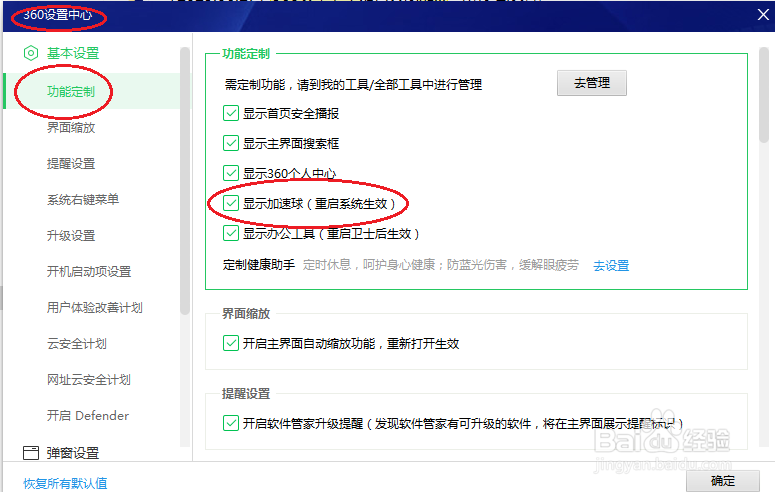The image size is (775, 492).
Task: Toggle 开启软件管家升级提醒 checkbox
Action: coord(231,423)
